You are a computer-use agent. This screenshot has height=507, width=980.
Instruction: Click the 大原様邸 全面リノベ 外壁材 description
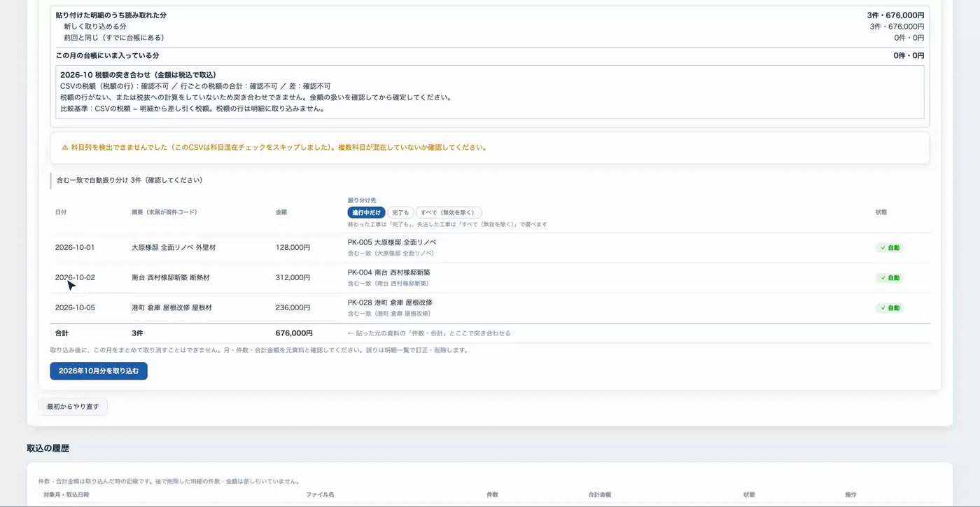174,248
